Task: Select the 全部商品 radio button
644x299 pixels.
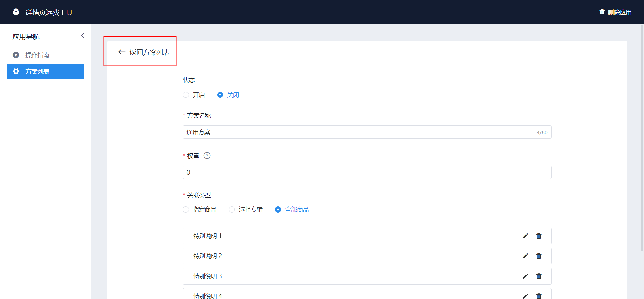Action: (x=278, y=210)
